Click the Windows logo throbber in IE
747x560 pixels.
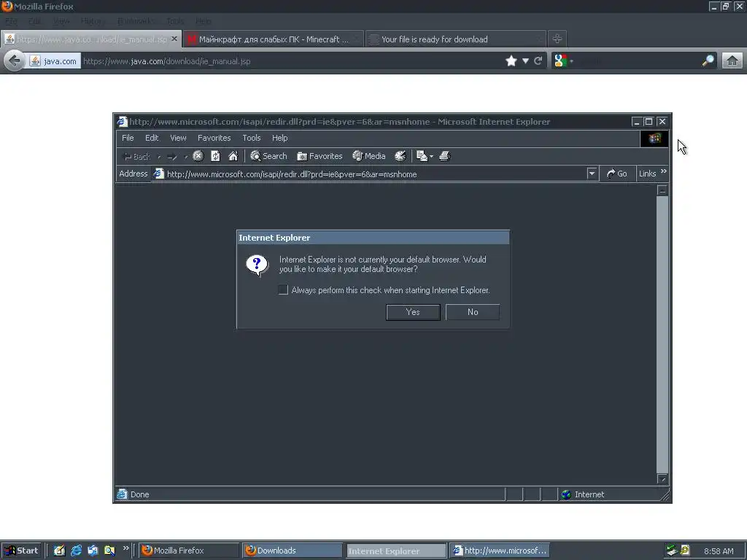[654, 138]
